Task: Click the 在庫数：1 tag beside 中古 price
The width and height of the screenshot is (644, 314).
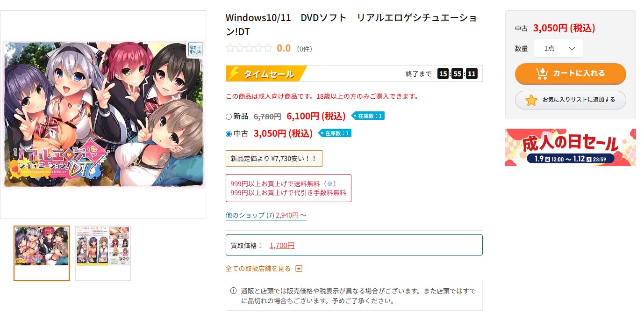Action: [x=335, y=133]
